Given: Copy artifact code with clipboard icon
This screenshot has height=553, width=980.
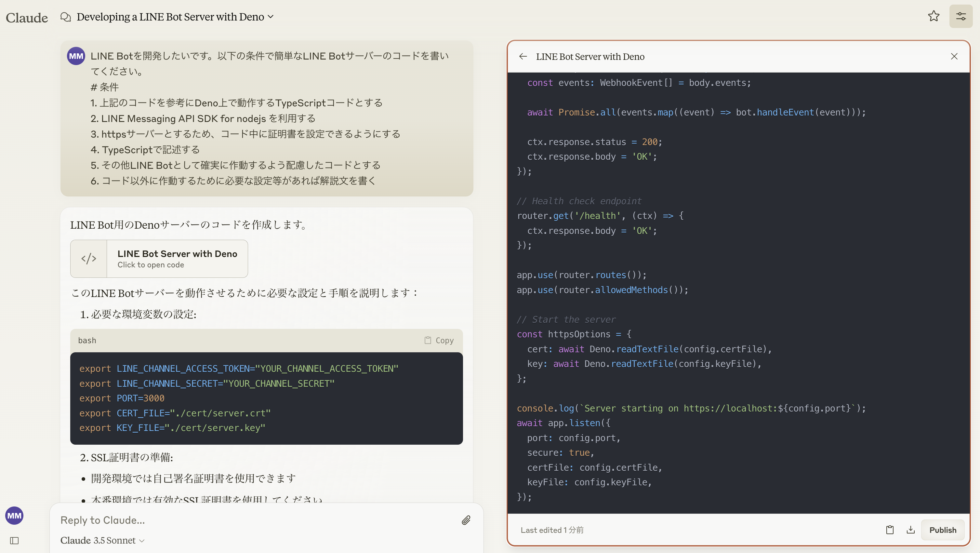Looking at the screenshot, I should point(890,529).
